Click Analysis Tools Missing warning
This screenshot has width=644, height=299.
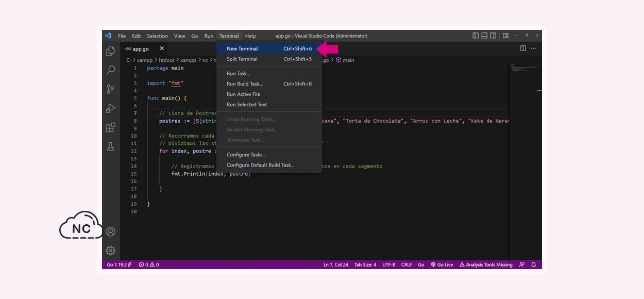pos(486,264)
